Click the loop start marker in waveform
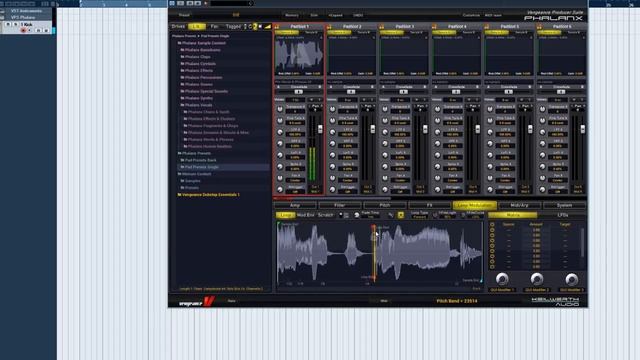 [x=373, y=227]
